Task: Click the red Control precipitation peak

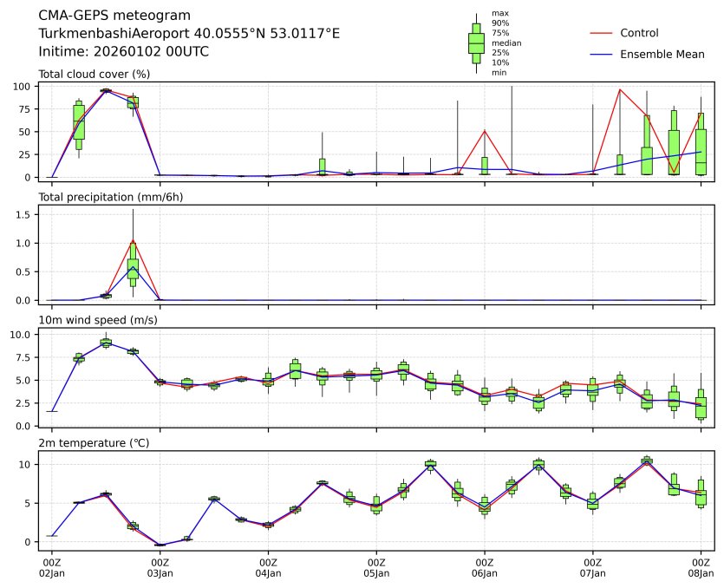Action: pyautogui.click(x=133, y=240)
